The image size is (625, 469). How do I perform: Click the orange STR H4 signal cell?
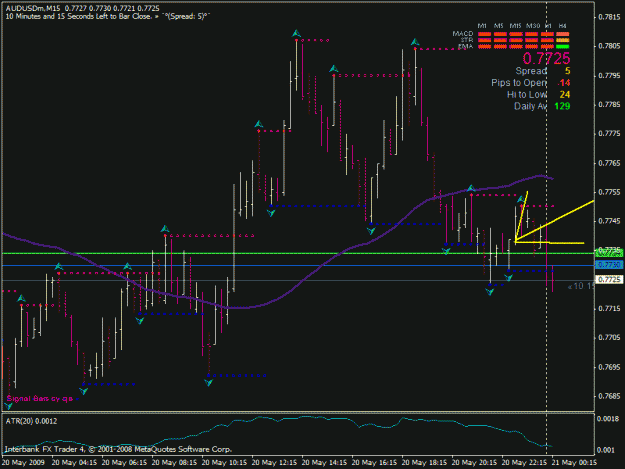click(563, 40)
